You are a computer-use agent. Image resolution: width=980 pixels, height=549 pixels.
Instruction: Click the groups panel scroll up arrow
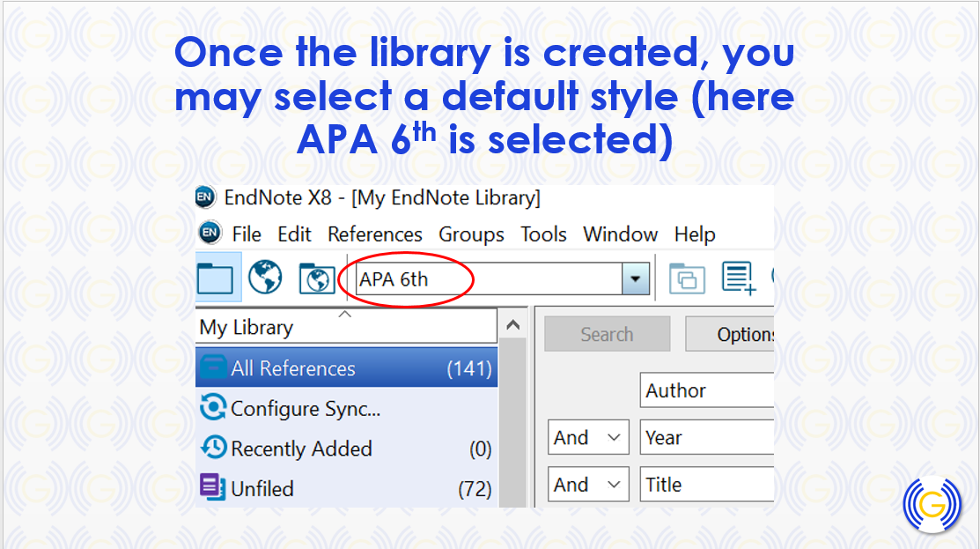(x=513, y=325)
